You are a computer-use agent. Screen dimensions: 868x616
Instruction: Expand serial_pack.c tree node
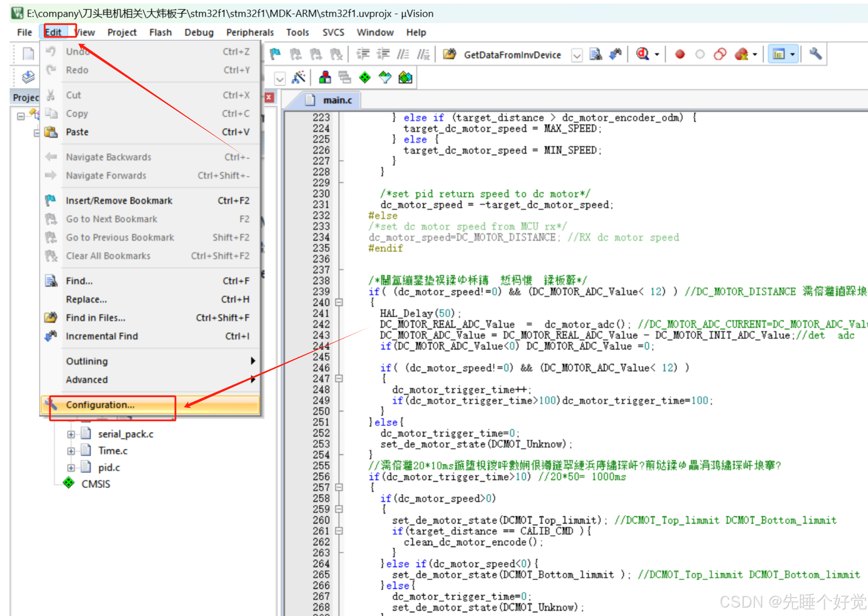(x=71, y=434)
